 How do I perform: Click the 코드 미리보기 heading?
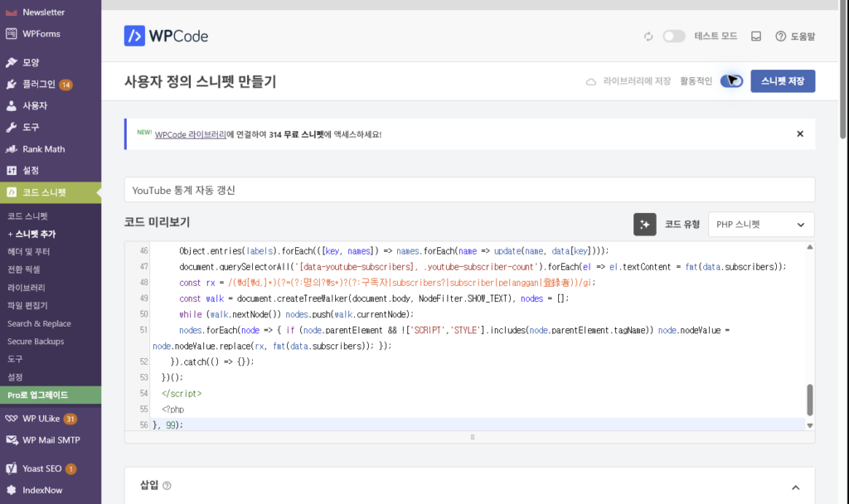157,222
